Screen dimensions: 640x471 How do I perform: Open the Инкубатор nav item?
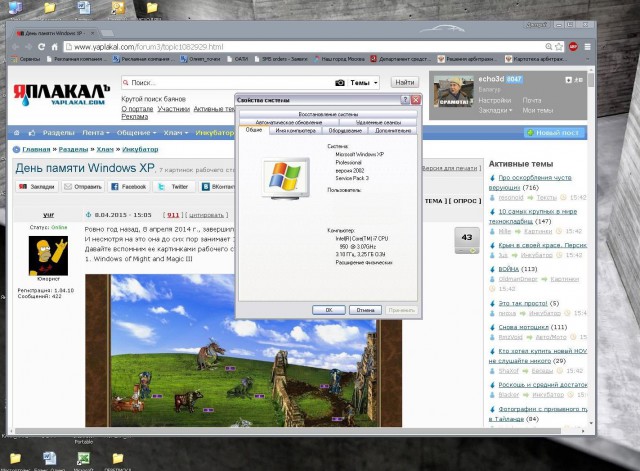(215, 133)
